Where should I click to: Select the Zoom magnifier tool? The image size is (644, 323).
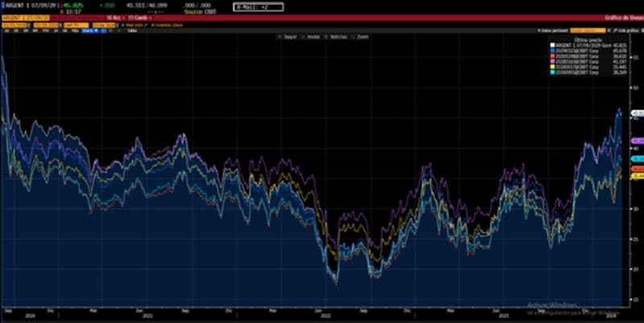click(361, 37)
